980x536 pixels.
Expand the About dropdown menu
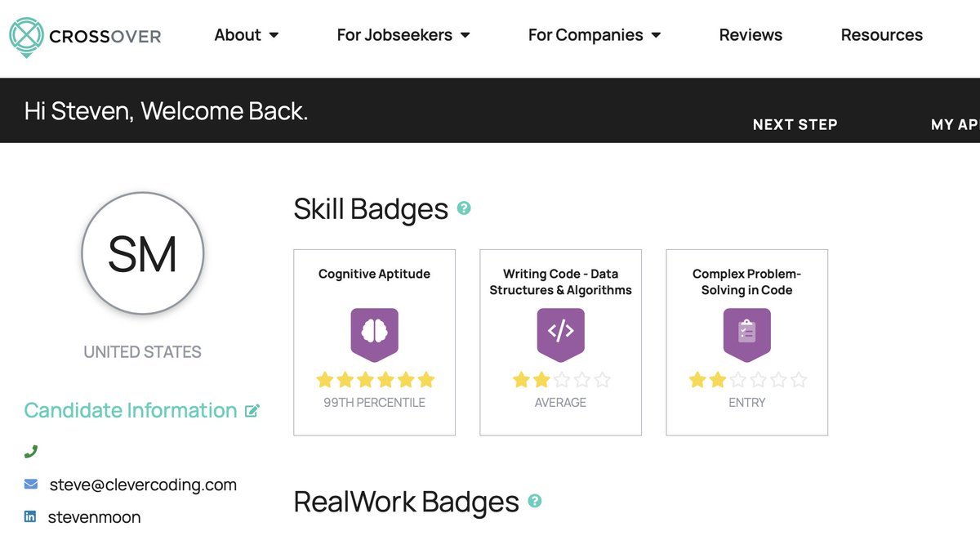pos(246,35)
